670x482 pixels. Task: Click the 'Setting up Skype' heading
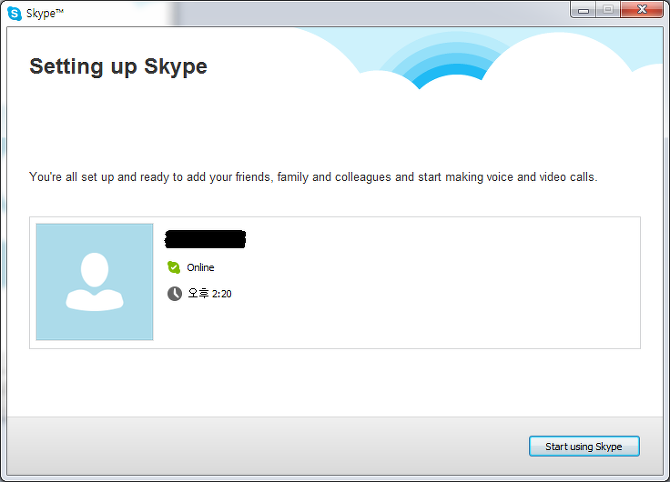click(x=118, y=67)
